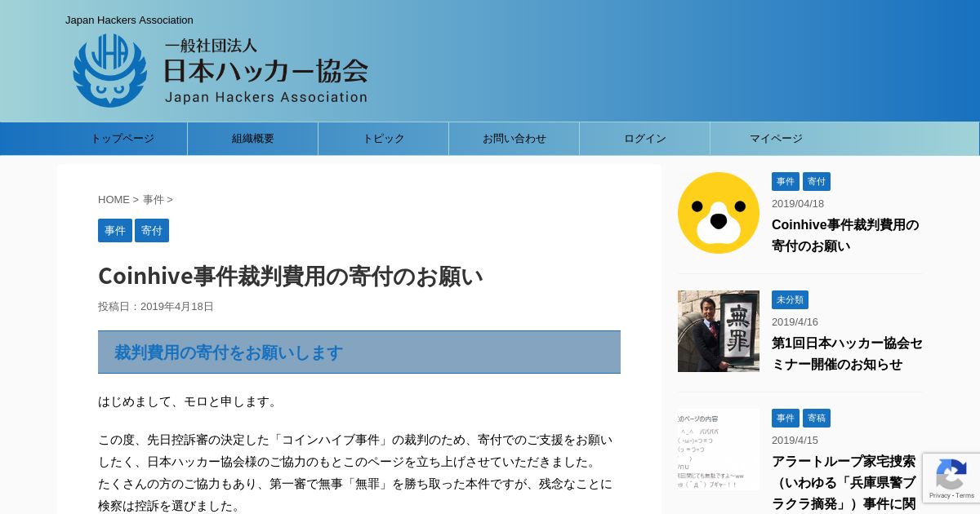Screen dimensions: 980x514
Task: Click the 2019/4/16 date in the sidebar
Action: (x=795, y=322)
